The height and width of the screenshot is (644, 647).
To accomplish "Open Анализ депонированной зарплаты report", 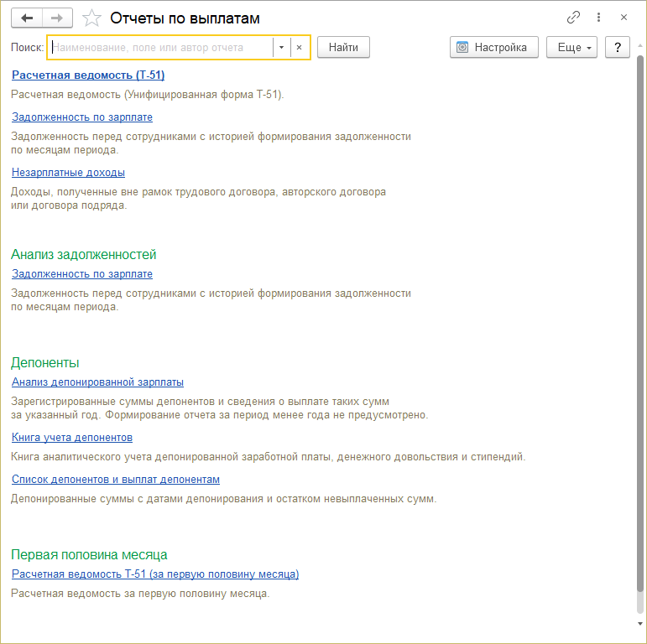I will tap(97, 382).
